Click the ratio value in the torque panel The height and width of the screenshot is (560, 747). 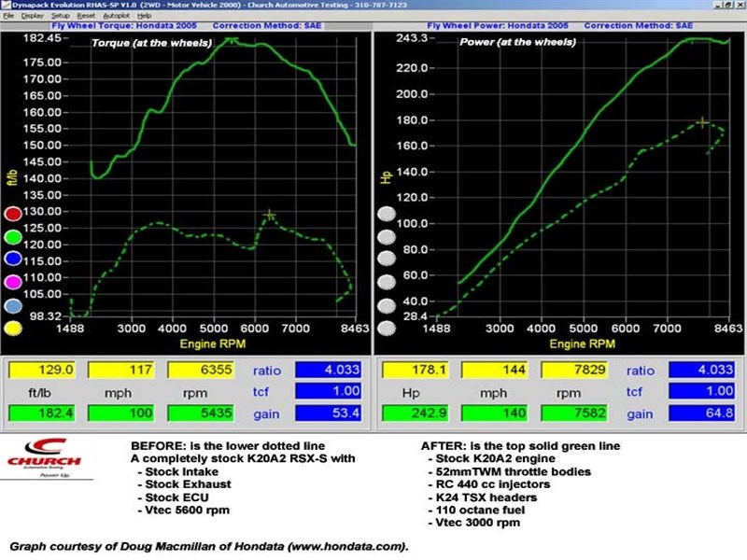[x=329, y=370]
